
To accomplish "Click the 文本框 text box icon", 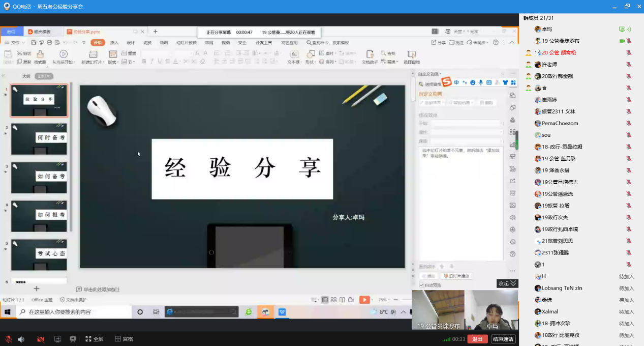I will [294, 54].
